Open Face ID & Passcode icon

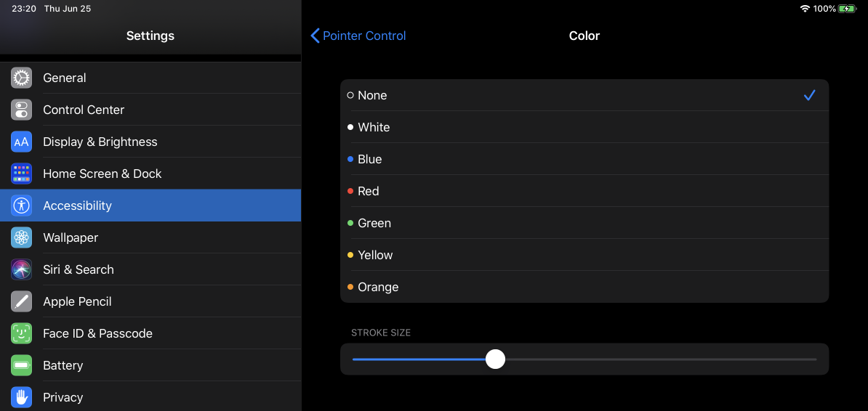21,333
